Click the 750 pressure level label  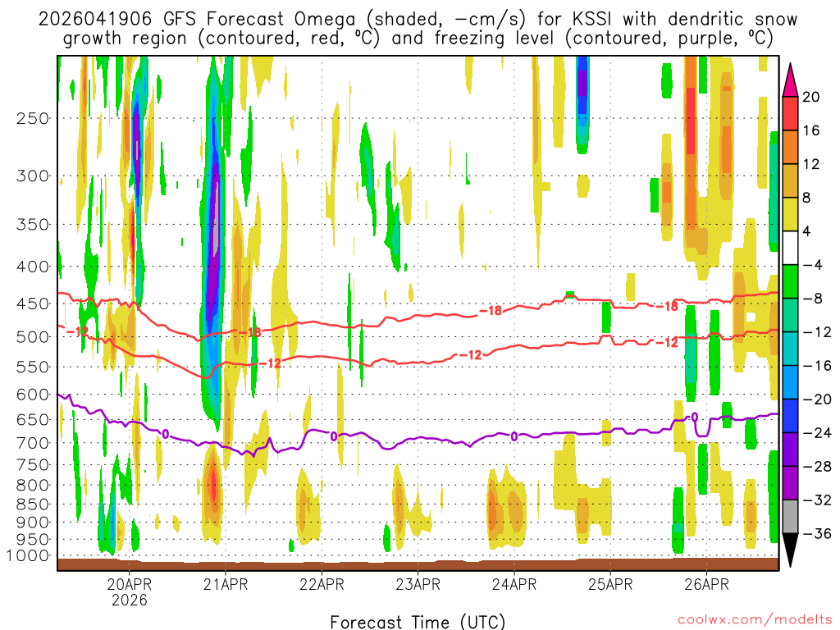(x=33, y=465)
